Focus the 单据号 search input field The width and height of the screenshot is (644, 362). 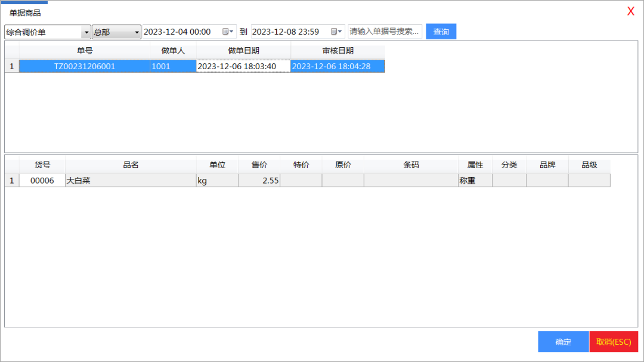pyautogui.click(x=385, y=32)
